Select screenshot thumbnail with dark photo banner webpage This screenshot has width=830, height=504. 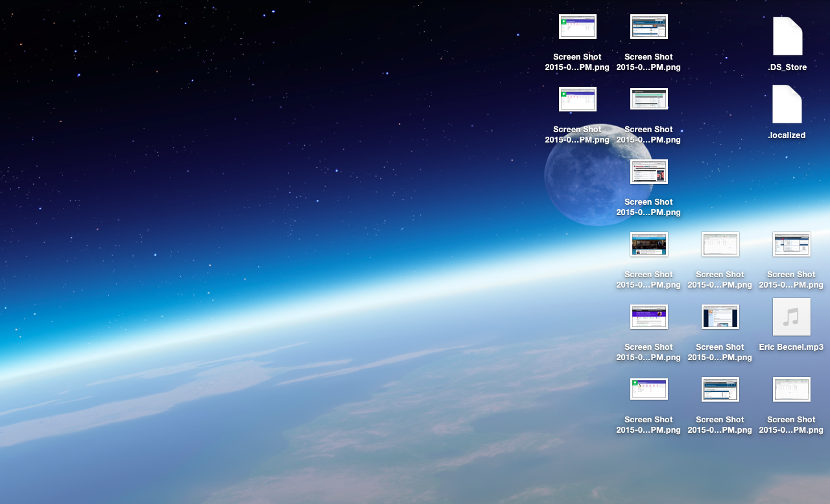(x=648, y=244)
